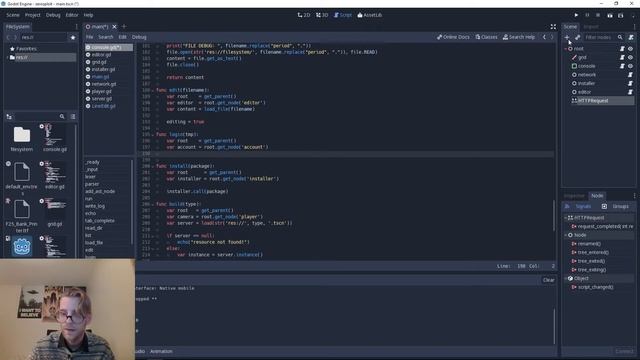Image resolution: width=640 pixels, height=360 pixels.
Task: Select the network node in scene tree
Action: [x=587, y=75]
